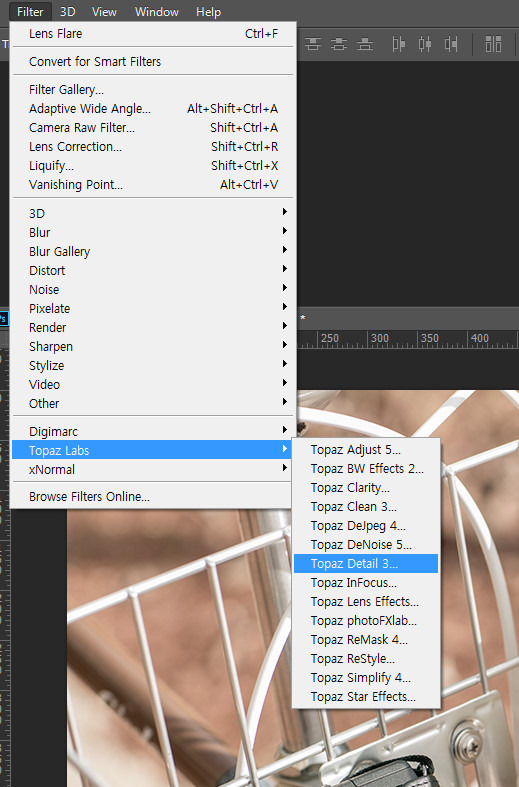This screenshot has height=787, width=519.
Task: Launch Topaz DeJpeg 4
Action: point(366,526)
